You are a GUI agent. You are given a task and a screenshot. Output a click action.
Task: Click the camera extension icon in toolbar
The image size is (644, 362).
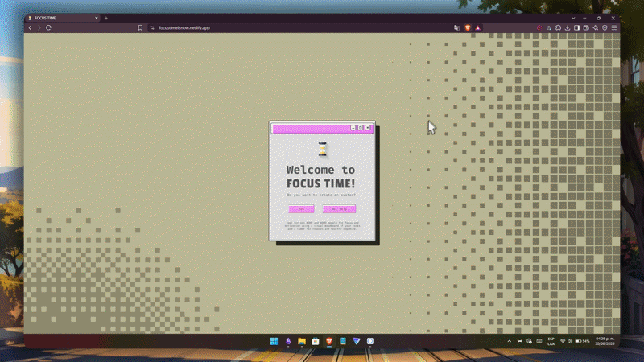pos(549,27)
